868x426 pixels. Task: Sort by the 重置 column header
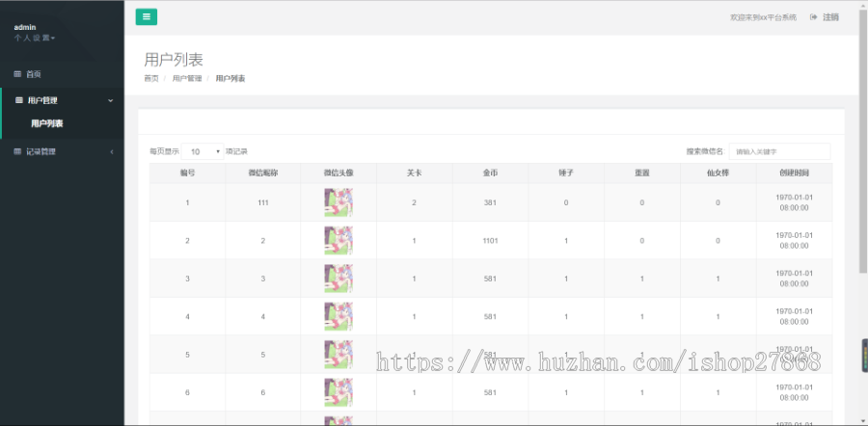pos(642,173)
